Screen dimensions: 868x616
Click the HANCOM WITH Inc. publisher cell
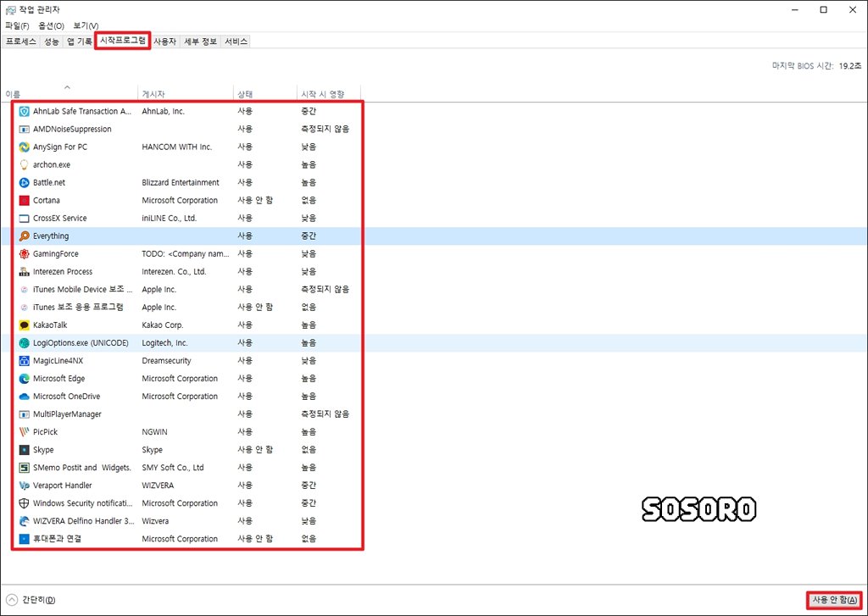177,147
